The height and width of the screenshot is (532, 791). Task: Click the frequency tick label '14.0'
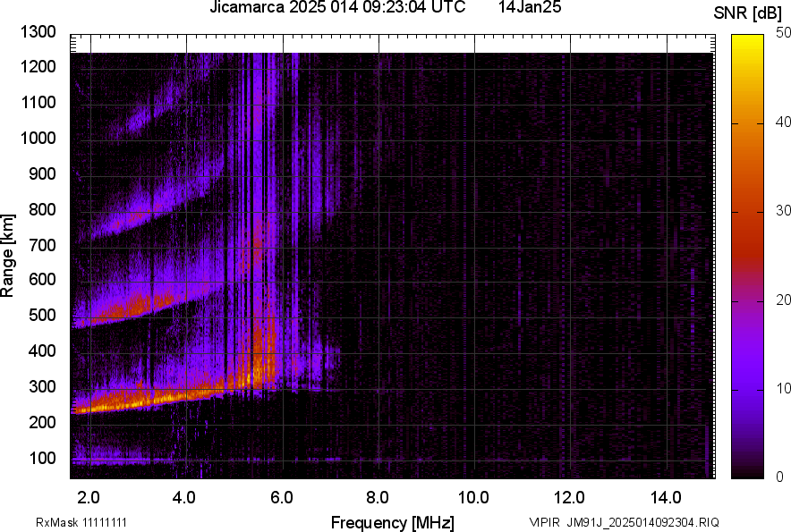tap(666, 498)
